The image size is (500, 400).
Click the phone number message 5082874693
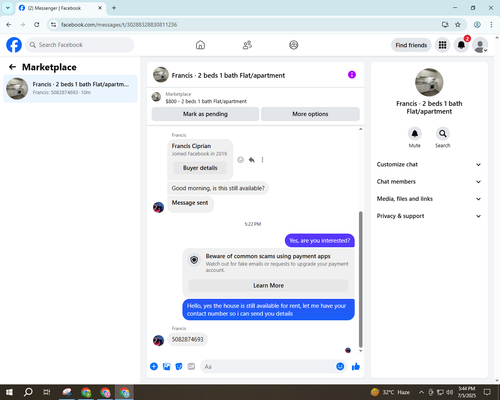tap(187, 339)
